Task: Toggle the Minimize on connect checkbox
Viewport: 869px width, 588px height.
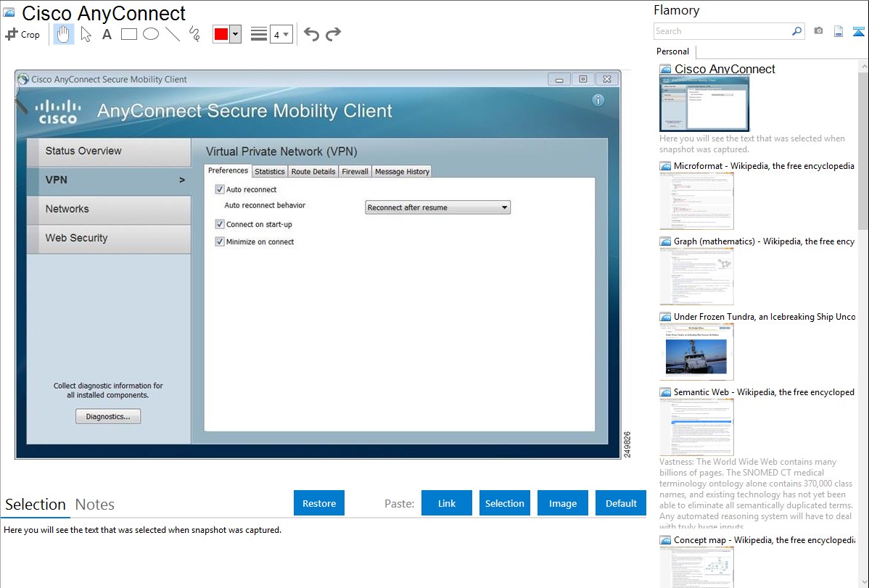Action: [220, 241]
